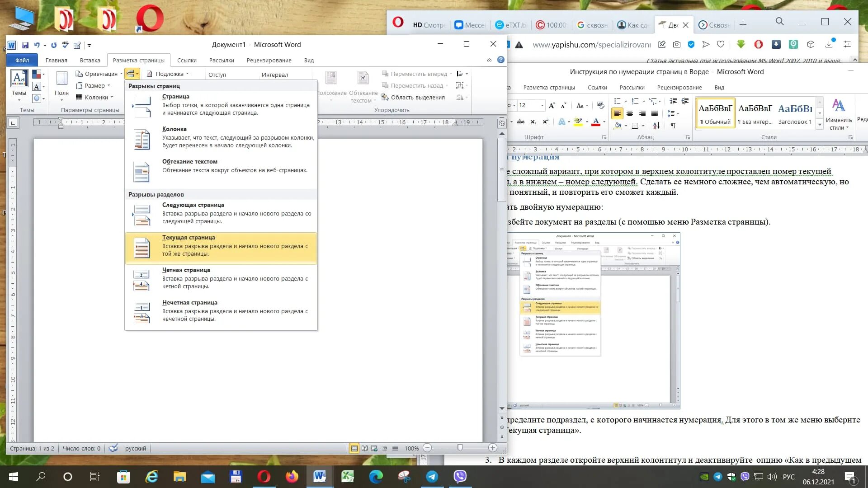The image size is (868, 488).
Task: Expand Watermark (Подложка) dropdown
Action: click(167, 74)
